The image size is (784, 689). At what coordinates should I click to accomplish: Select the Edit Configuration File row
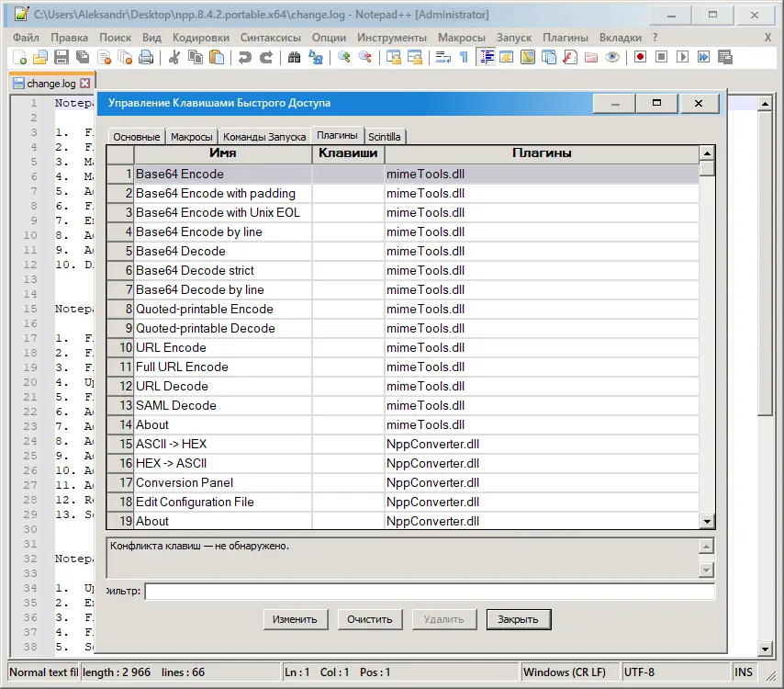pyautogui.click(x=402, y=502)
